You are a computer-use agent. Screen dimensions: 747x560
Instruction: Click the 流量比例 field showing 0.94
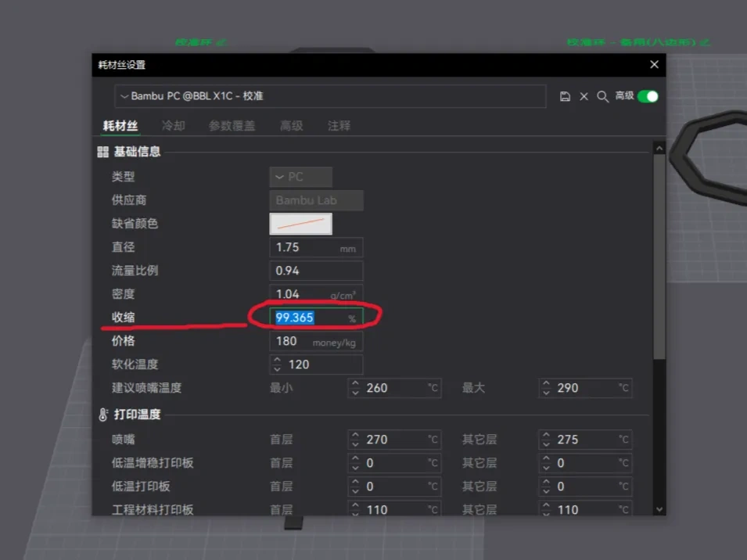316,271
